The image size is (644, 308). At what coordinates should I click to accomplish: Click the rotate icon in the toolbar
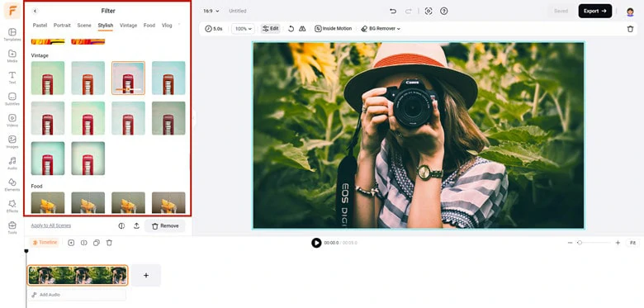tap(291, 29)
